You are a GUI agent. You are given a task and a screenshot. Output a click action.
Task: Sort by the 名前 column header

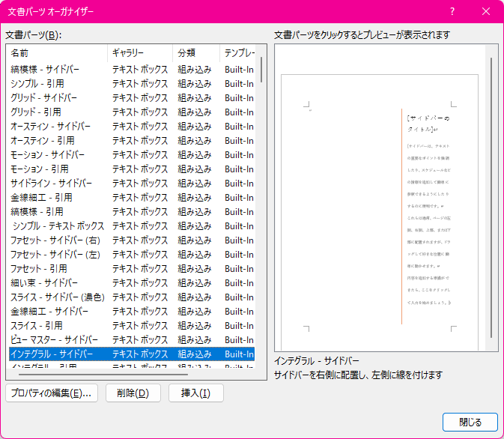[57, 53]
